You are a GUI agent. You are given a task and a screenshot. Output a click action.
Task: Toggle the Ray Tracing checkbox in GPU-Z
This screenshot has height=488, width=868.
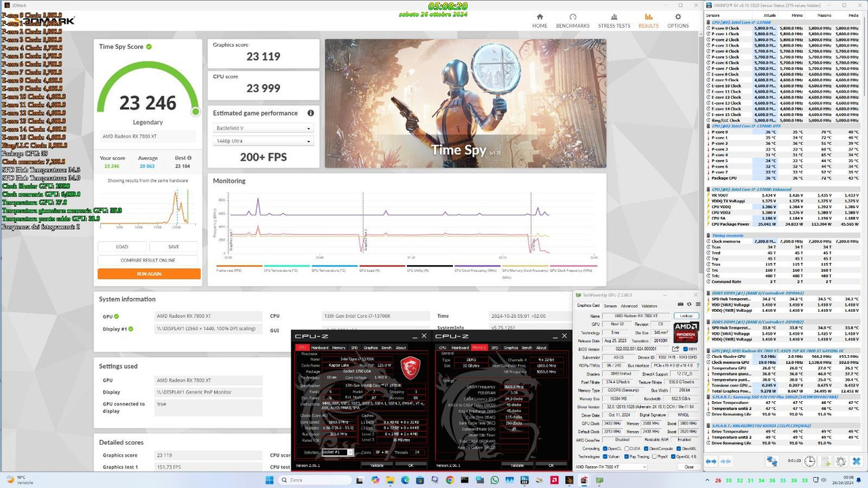coord(627,457)
